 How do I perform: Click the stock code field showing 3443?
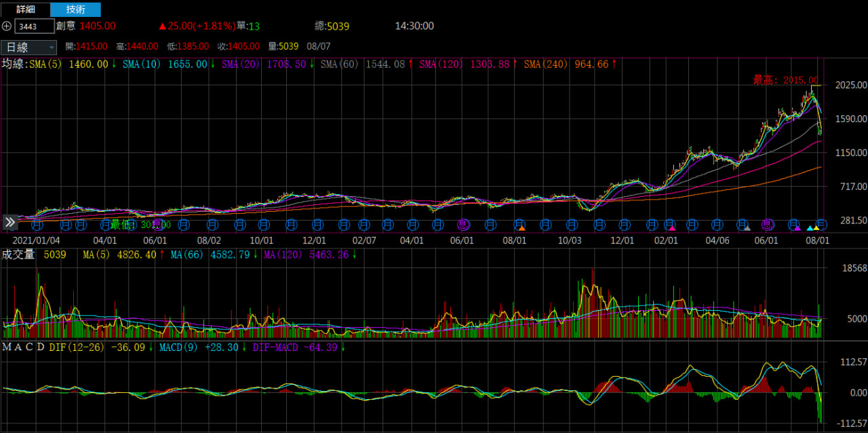click(35, 26)
